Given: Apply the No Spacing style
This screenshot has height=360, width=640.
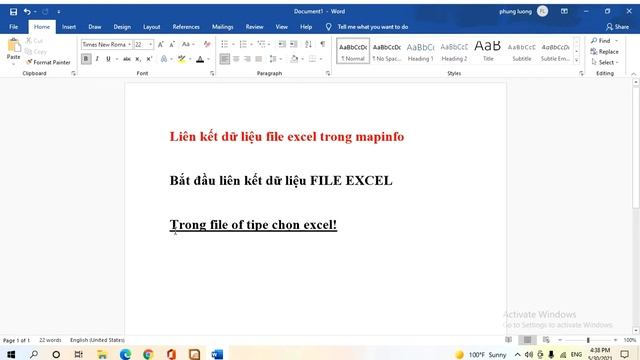Looking at the screenshot, I should (387, 51).
